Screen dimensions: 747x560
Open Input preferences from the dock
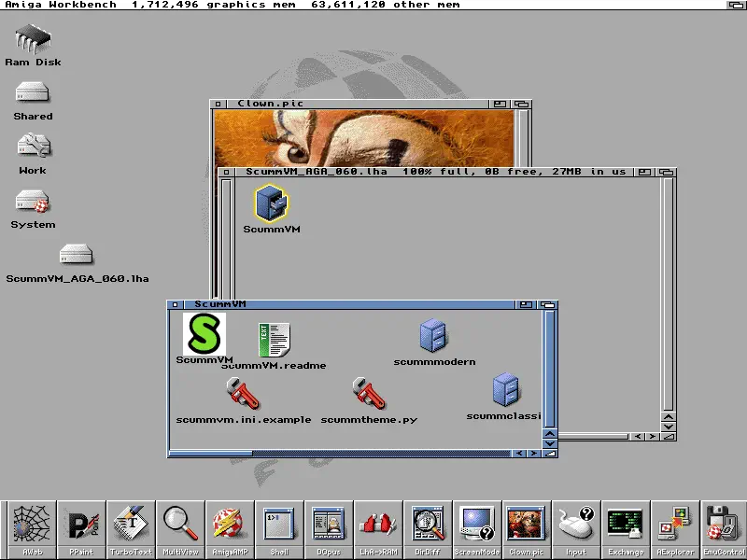576,529
